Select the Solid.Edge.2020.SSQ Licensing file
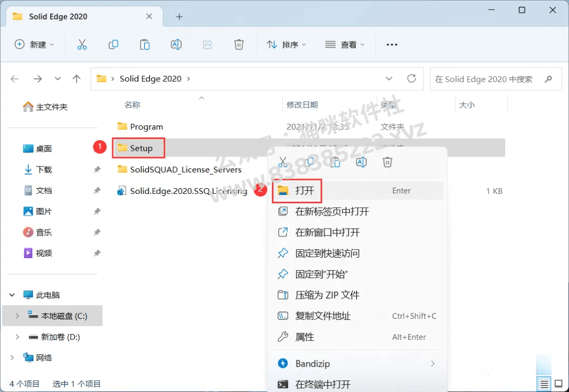The width and height of the screenshot is (569, 392). (182, 191)
